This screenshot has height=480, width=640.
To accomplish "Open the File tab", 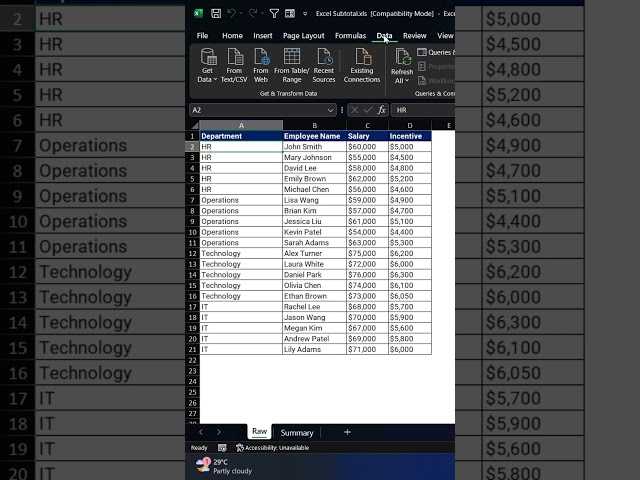I will pyautogui.click(x=202, y=36).
